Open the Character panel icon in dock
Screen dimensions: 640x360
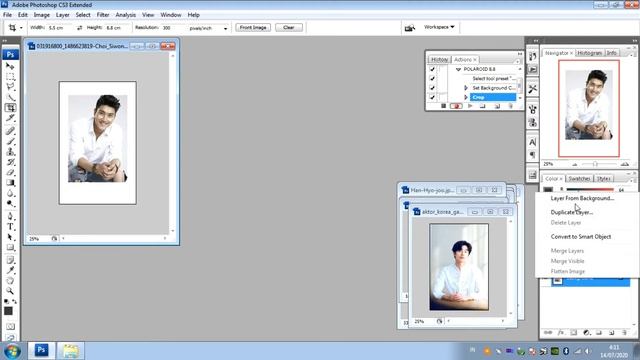532,142
